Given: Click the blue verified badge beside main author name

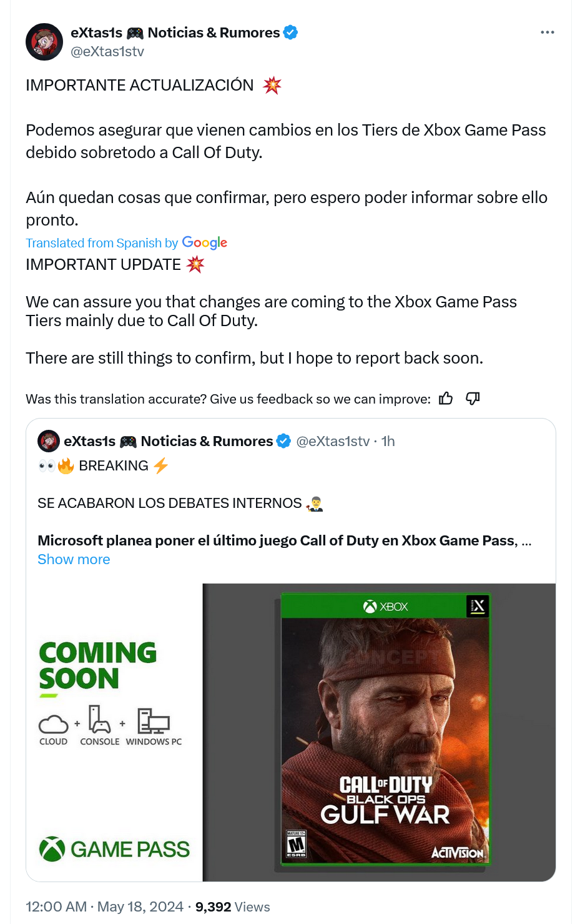Looking at the screenshot, I should 290,32.
